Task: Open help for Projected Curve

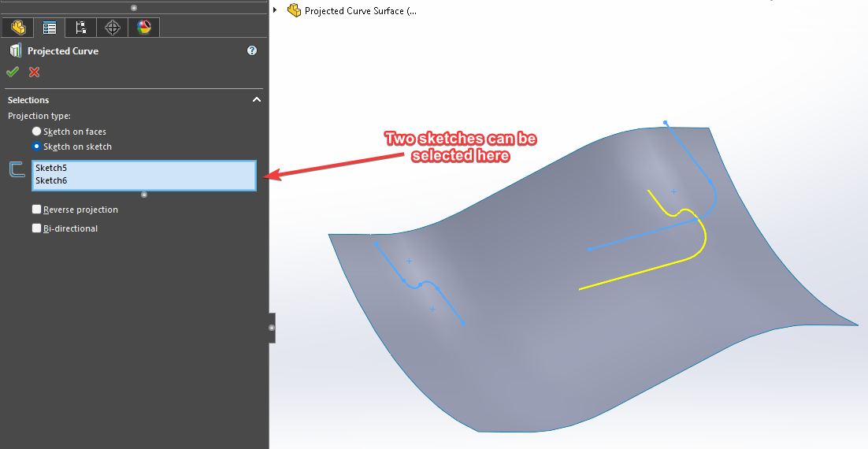Action: click(x=252, y=50)
